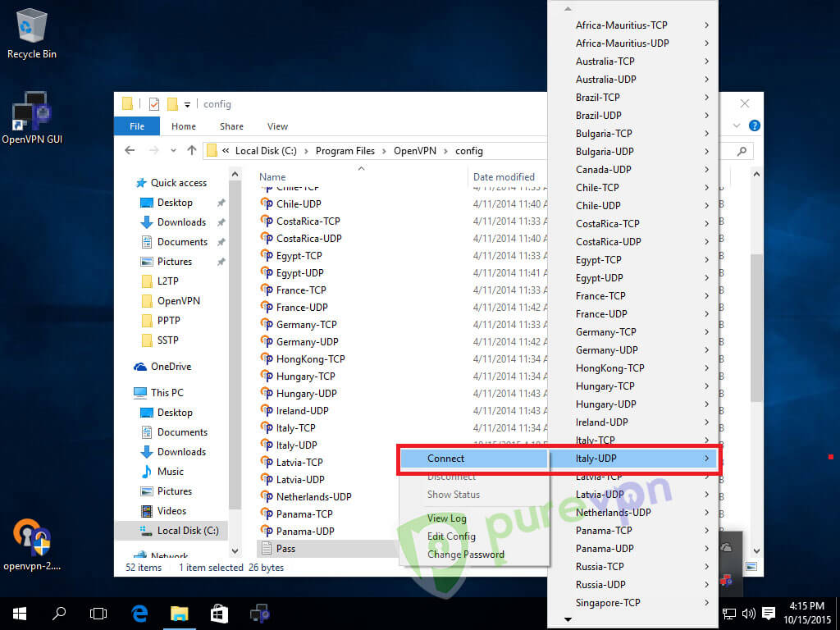This screenshot has height=630, width=840.
Task: Click the volume speaker tray icon
Action: [x=748, y=614]
